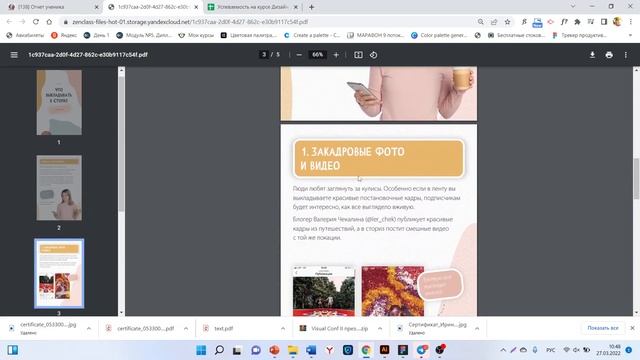This screenshot has width=640, height=360.
Task: Expand options for Visual Conf zip download
Action: [380, 328]
